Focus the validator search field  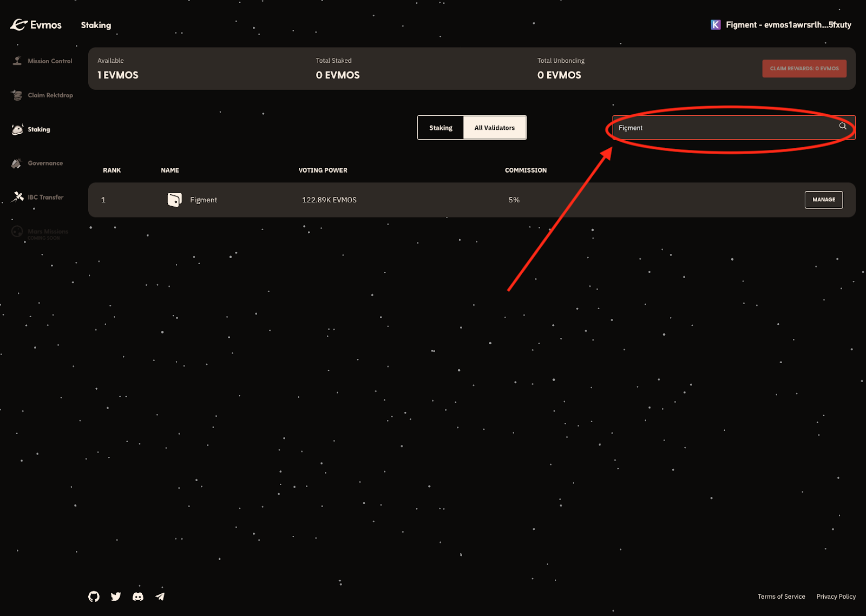click(x=734, y=128)
